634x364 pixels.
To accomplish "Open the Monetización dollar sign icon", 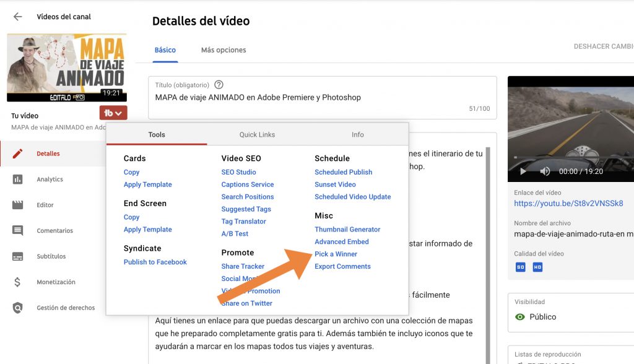I will 17,282.
